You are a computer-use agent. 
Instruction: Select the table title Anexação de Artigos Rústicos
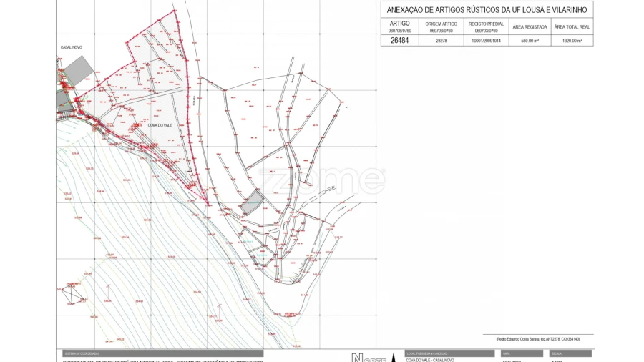pos(487,10)
